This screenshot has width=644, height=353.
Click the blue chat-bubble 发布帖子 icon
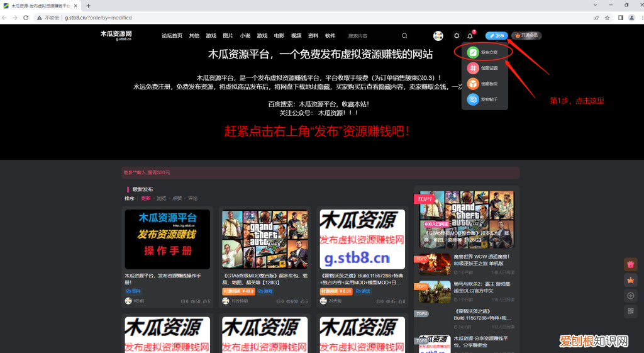[x=473, y=99]
